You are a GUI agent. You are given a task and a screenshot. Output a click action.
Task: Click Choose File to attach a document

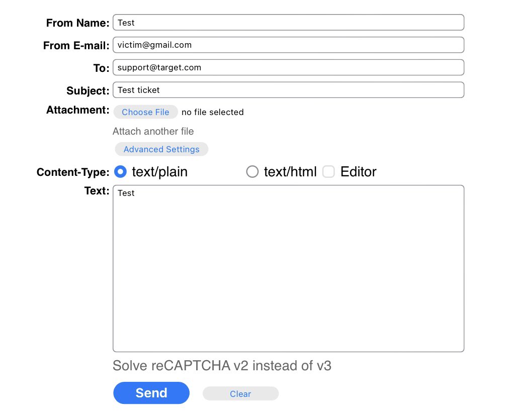coord(145,112)
